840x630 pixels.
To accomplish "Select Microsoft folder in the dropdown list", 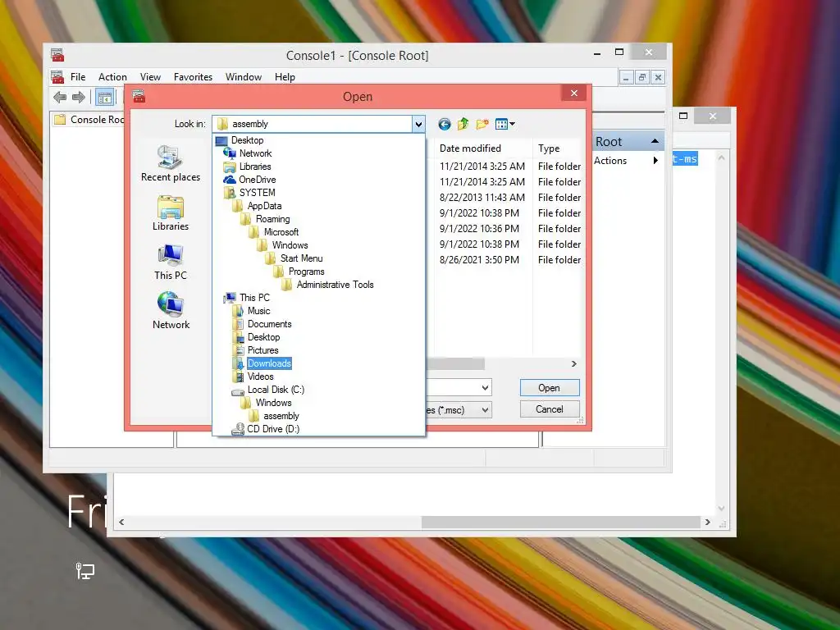I will click(x=281, y=232).
